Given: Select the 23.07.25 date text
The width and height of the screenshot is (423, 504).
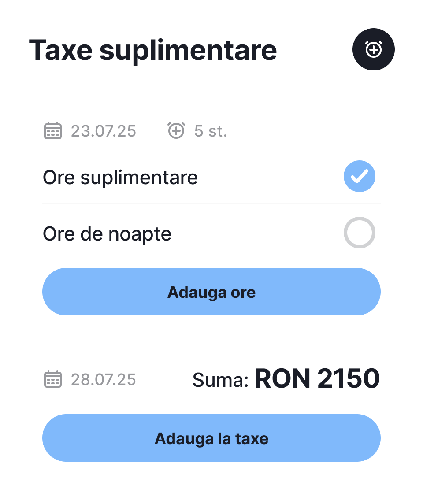Looking at the screenshot, I should [x=104, y=131].
